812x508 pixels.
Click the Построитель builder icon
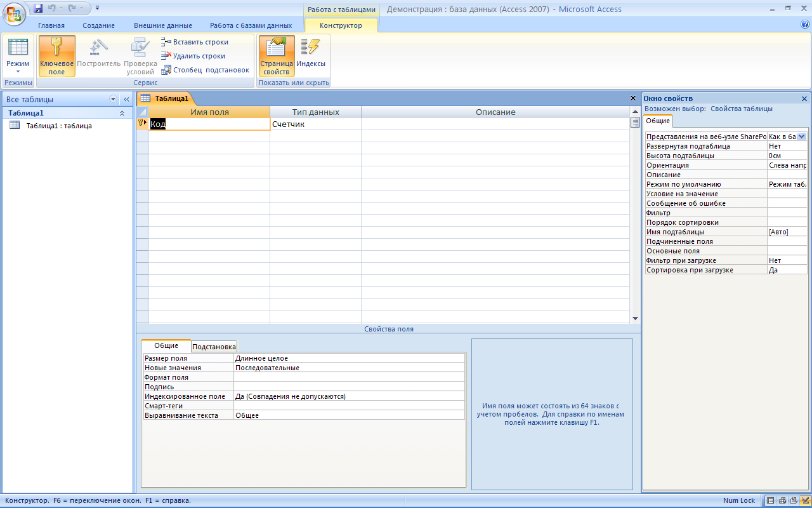[98, 56]
